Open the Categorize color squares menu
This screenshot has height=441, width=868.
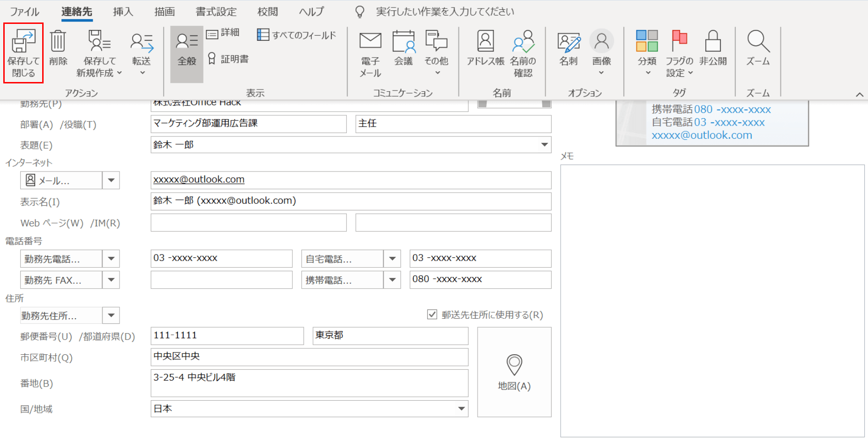tap(647, 42)
